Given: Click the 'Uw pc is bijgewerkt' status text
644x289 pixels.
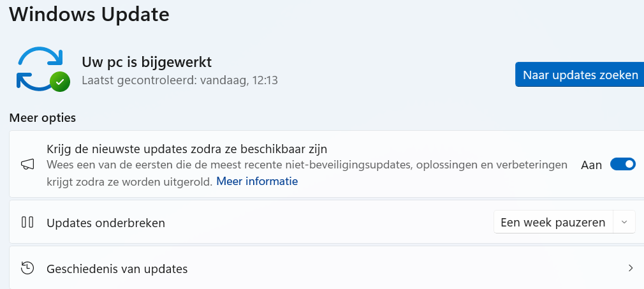Looking at the screenshot, I should [147, 62].
